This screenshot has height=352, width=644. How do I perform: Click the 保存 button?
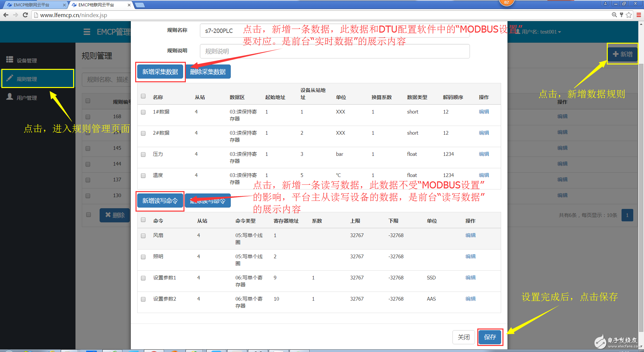(x=490, y=337)
